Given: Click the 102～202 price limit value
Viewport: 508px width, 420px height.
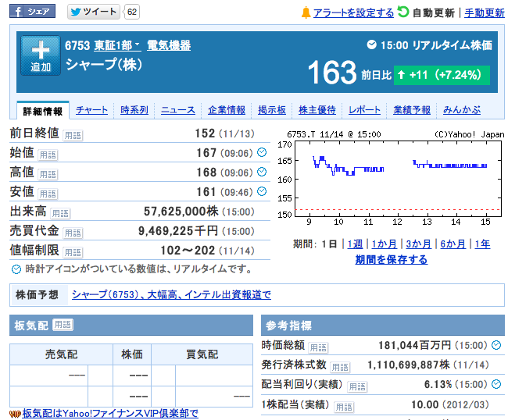Looking at the screenshot, I should (x=188, y=251).
